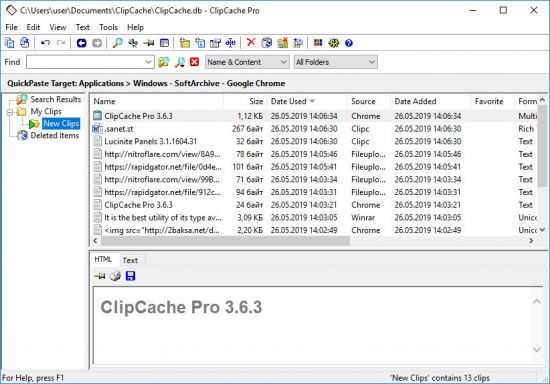Screen dimensions: 550x384
Task: Open the All Folders dropdown
Action: point(335,62)
